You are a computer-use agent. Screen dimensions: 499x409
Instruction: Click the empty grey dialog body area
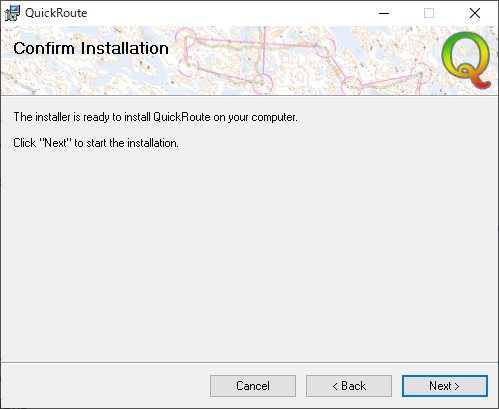coord(249,253)
